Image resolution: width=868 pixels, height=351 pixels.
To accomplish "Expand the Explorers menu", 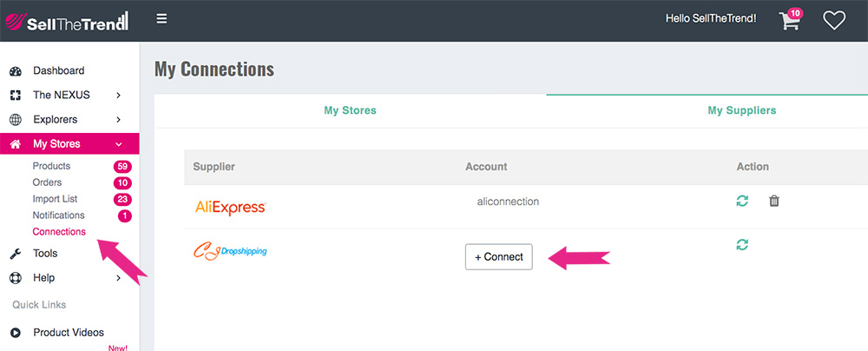I will (x=118, y=120).
